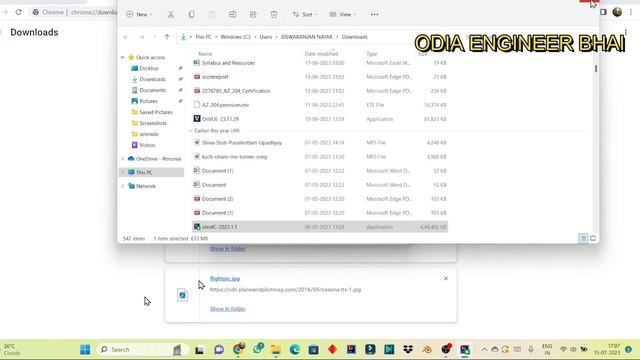Click 'BISWARANJAN NAYAK' in the address breadcrumb
640x360 pixels.
[x=307, y=37]
